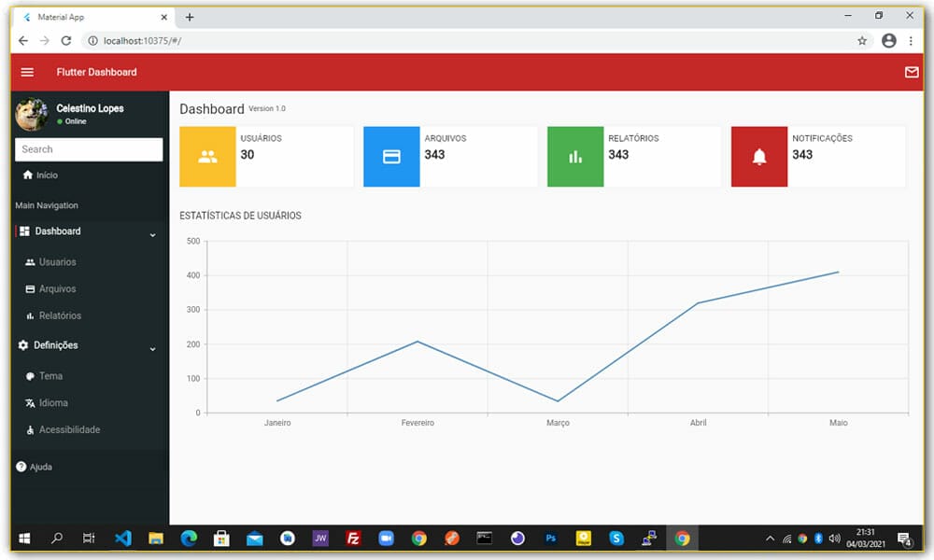Toggle the sidebar with the hamburger button
The height and width of the screenshot is (560, 934).
pyautogui.click(x=27, y=72)
